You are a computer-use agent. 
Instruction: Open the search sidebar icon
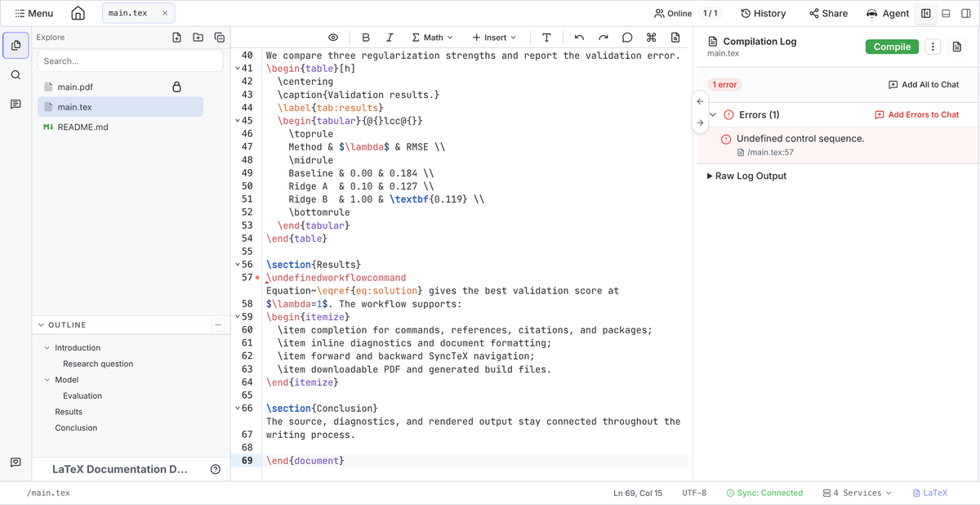click(16, 75)
